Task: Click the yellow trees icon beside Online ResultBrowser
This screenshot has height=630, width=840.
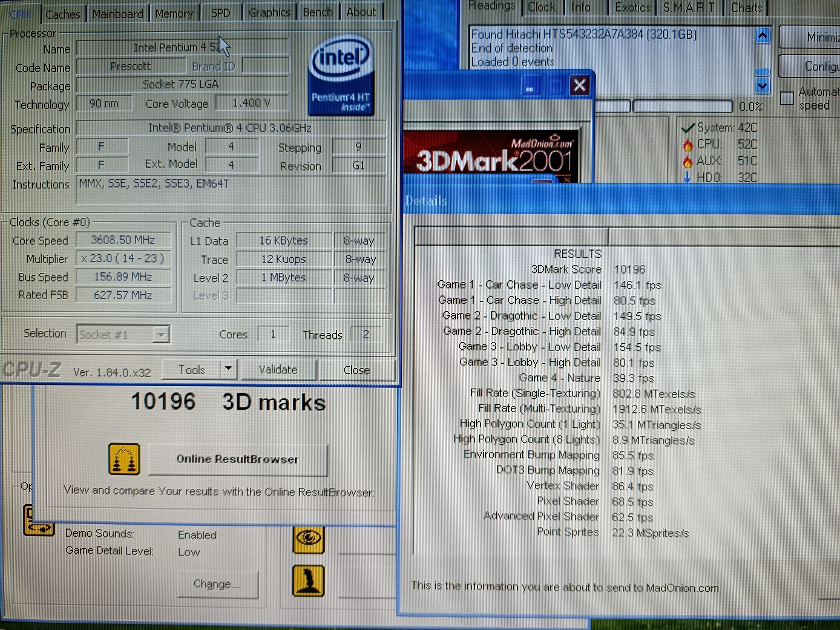Action: 124,459
